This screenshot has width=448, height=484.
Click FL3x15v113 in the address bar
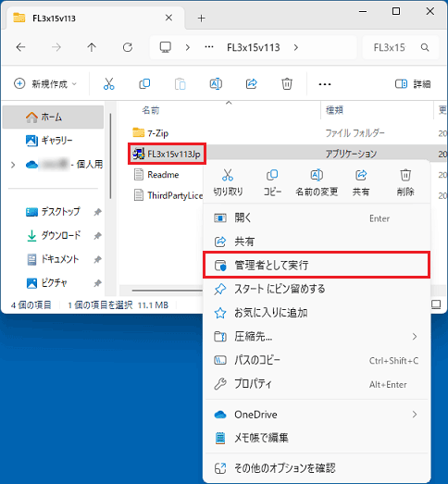click(254, 47)
